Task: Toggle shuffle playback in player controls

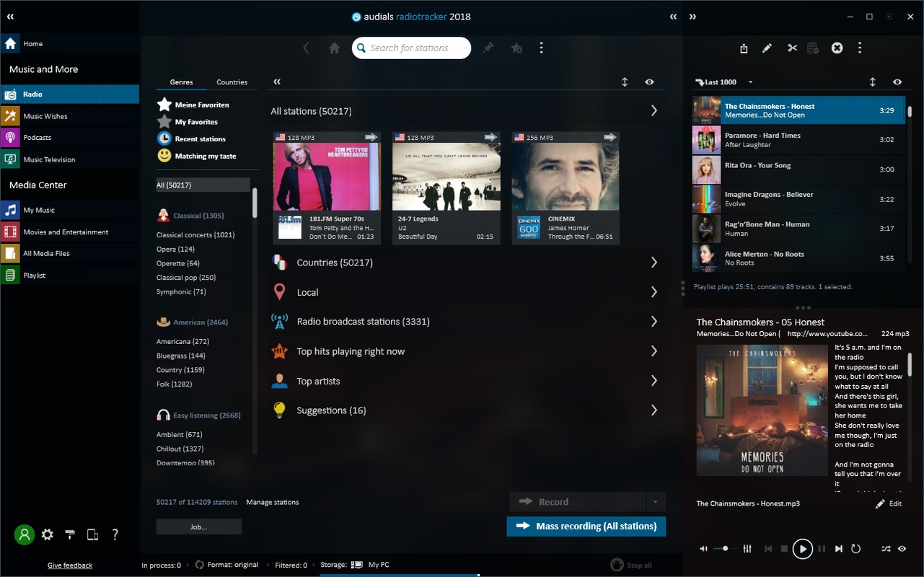Action: tap(886, 549)
